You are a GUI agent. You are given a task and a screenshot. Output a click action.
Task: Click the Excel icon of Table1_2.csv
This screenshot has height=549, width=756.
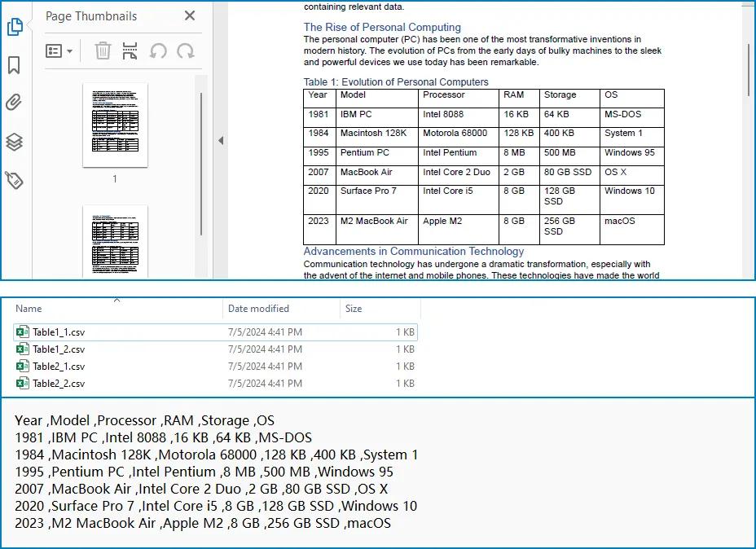click(x=22, y=349)
